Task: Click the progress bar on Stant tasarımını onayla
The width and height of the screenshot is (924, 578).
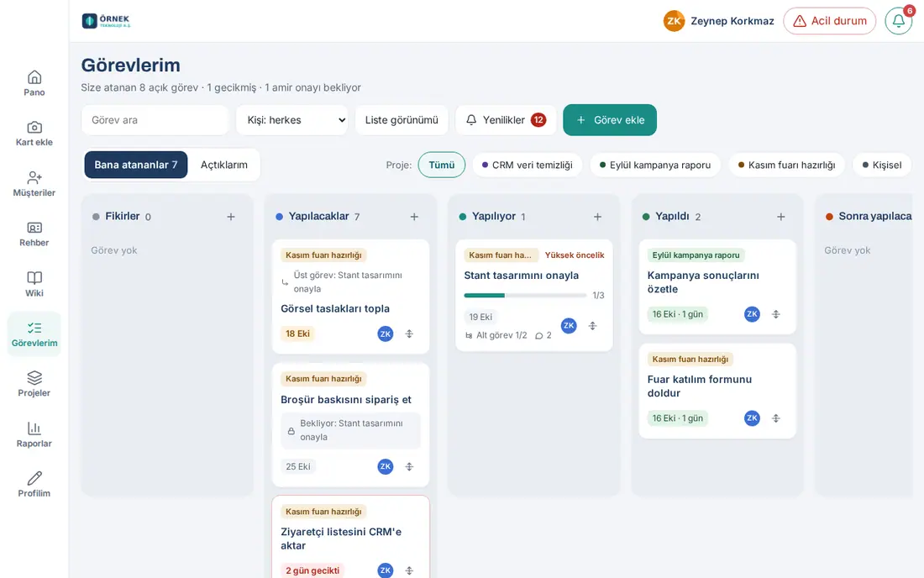Action: [x=525, y=295]
